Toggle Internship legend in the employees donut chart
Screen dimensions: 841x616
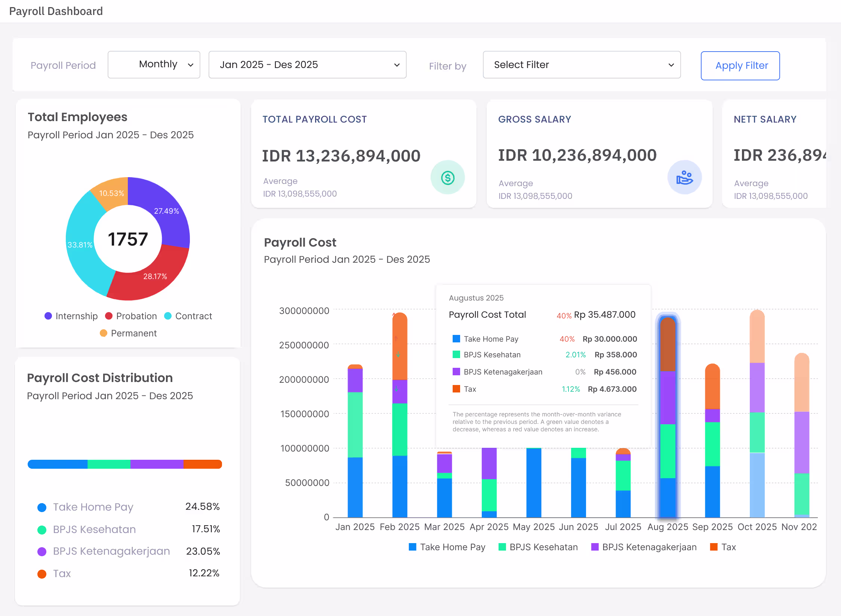click(71, 316)
